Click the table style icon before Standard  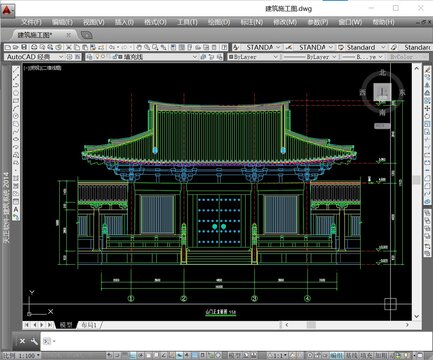(x=341, y=47)
